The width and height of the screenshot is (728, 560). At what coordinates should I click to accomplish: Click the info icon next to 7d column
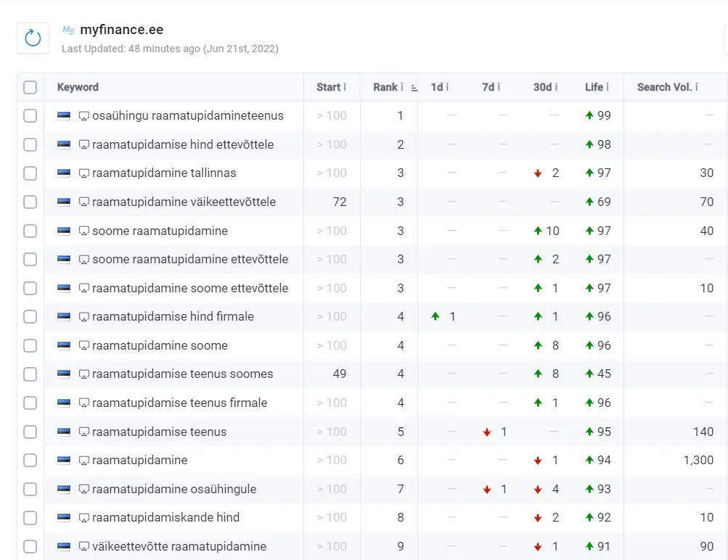pos(499,87)
